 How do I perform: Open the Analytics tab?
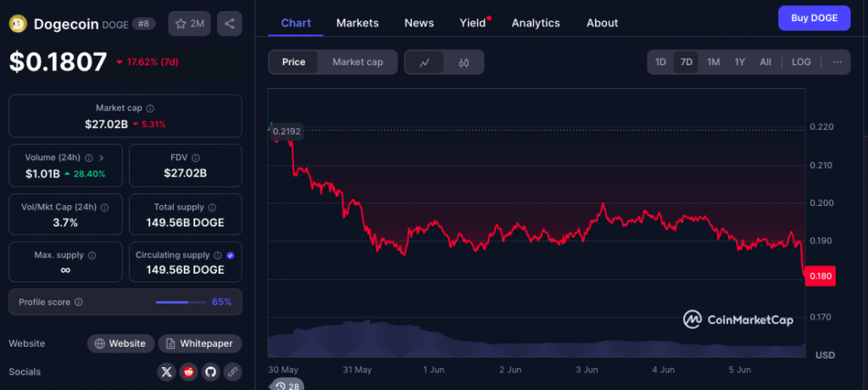(x=536, y=23)
